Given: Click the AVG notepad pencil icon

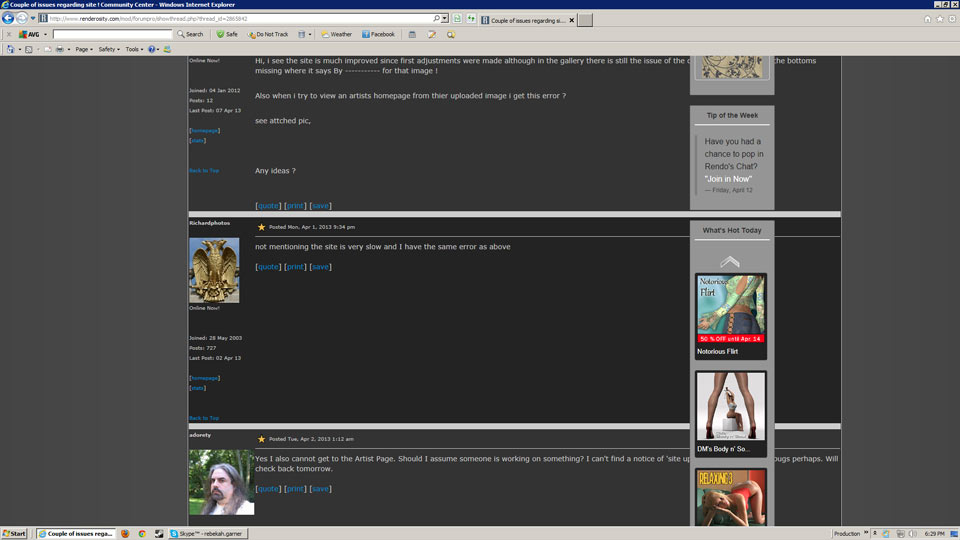Looking at the screenshot, I should click(x=432, y=34).
